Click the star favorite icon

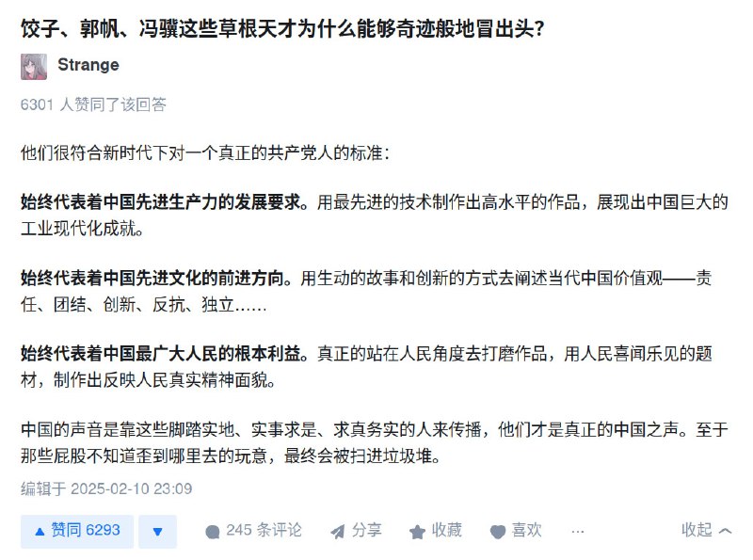pyautogui.click(x=417, y=532)
